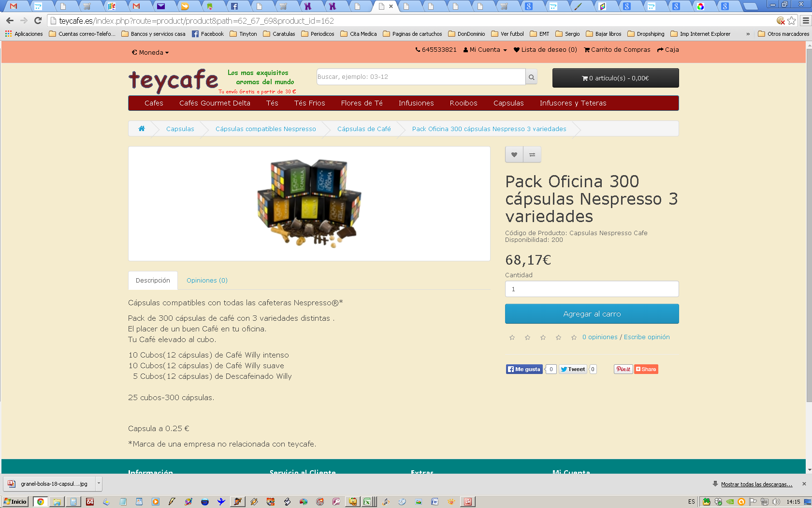This screenshot has height=508, width=812.
Task: Click the search magnifier button
Action: (531, 77)
